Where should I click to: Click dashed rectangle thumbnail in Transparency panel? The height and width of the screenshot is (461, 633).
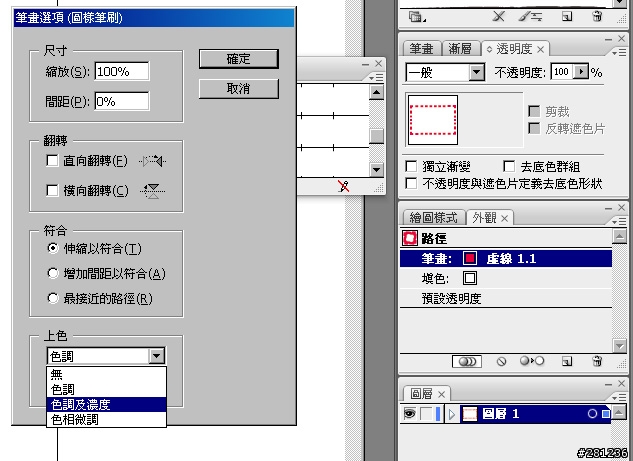[433, 119]
